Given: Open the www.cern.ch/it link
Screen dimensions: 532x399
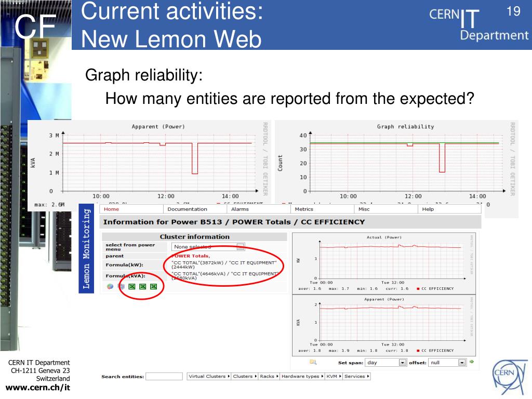Looking at the screenshot, I should [37, 388].
